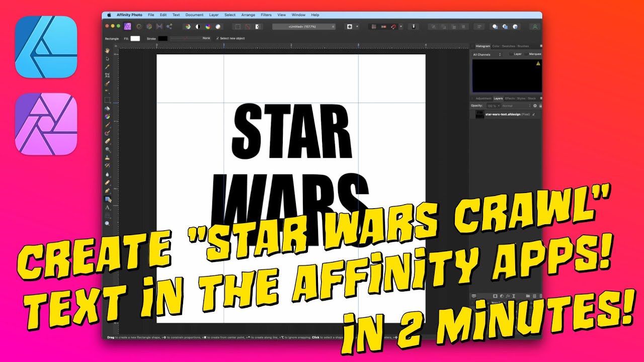The width and height of the screenshot is (644, 362).
Task: Select the View (hand) tool
Action: click(107, 51)
